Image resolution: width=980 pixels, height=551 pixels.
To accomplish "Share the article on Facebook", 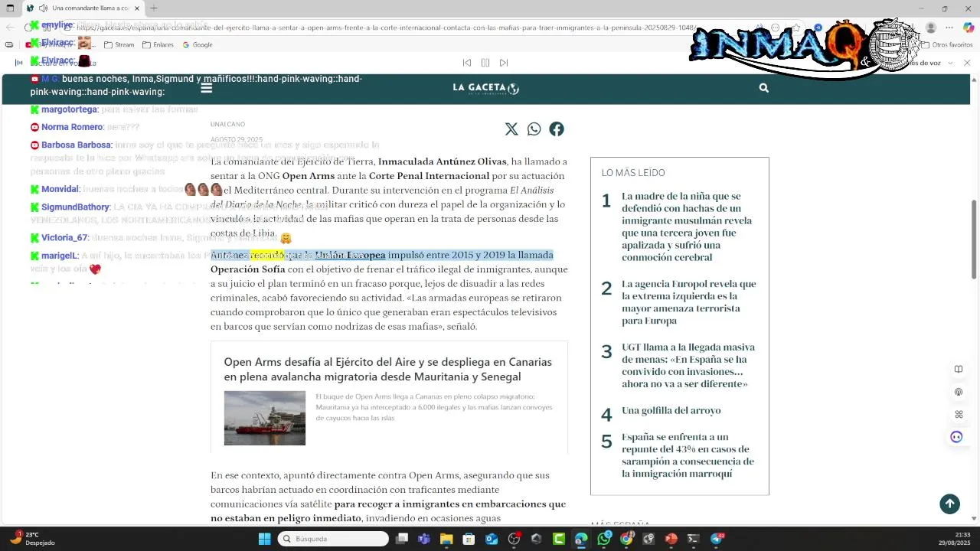I will (x=557, y=129).
